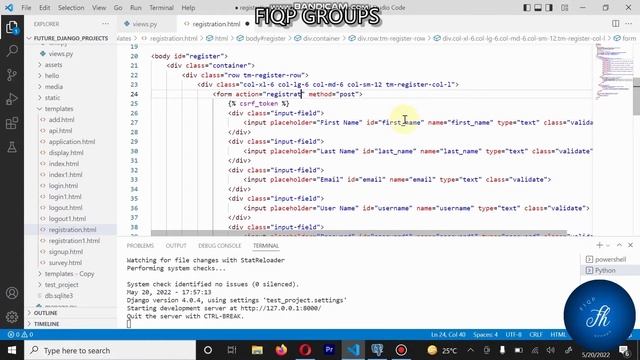
Task: Switch to the Output panel tab
Action: [x=176, y=245]
